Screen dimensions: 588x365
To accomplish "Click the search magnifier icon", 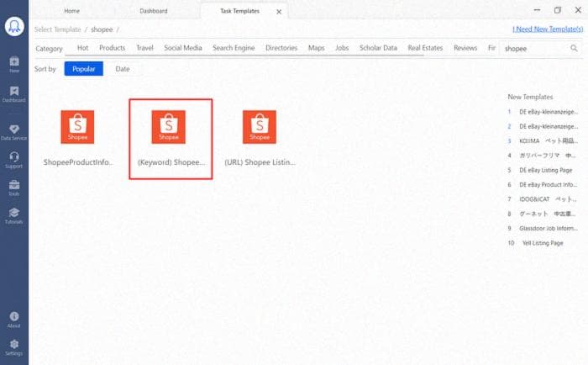I will click(x=574, y=48).
